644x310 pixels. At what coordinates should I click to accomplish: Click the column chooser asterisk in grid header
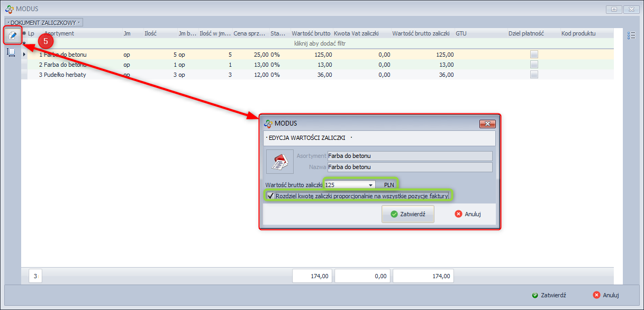pyautogui.click(x=24, y=33)
